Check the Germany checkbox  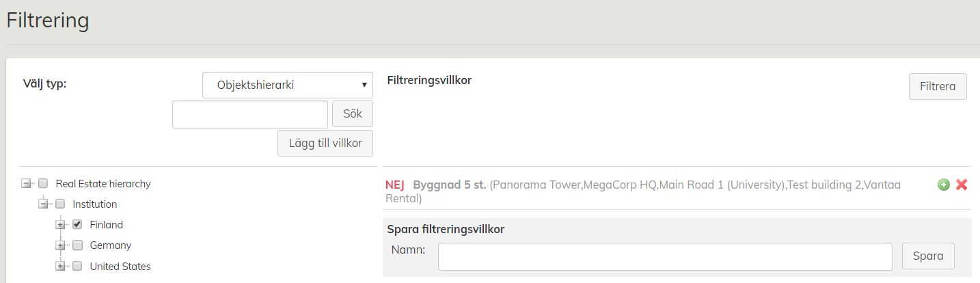77,245
